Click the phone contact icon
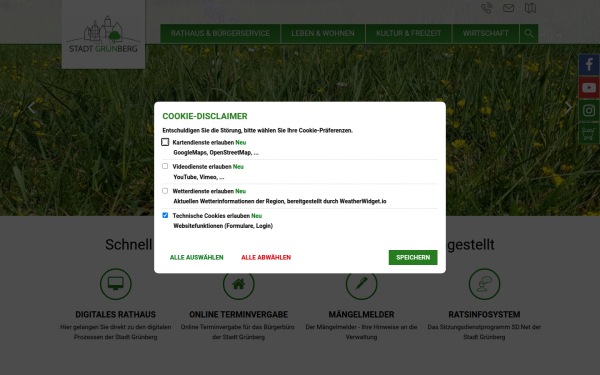The image size is (600, 375). [487, 8]
